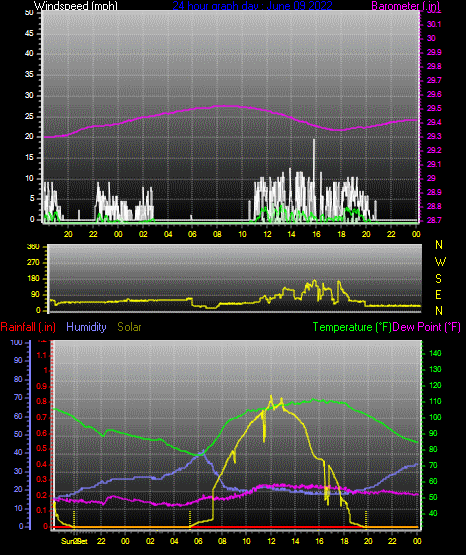This screenshot has height=555, width=466.
Task: Click barometer scale value 29.5
Action: pos(434,108)
